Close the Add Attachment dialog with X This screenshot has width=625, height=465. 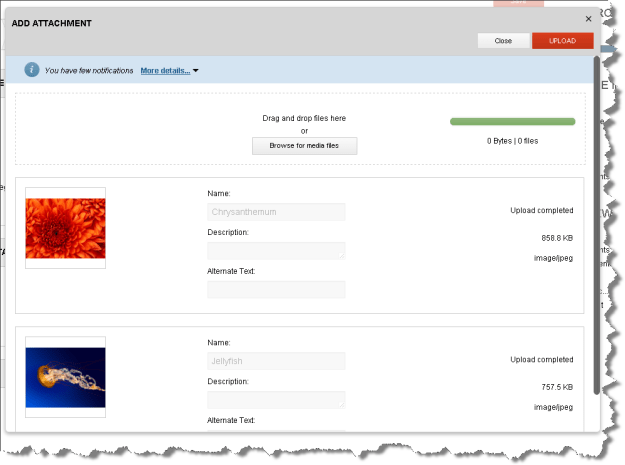(x=588, y=19)
